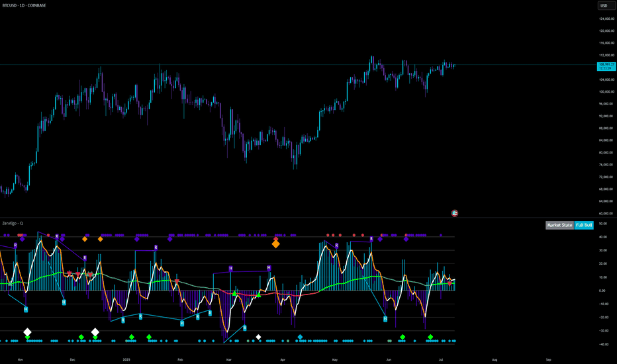The image size is (617, 364).
Task: Click the 2025 label on time axis
Action: [x=126, y=359]
